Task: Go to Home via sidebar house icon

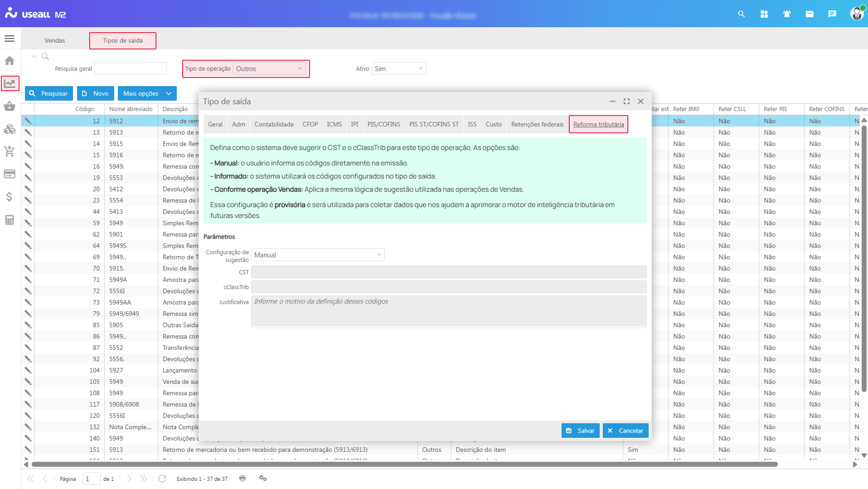Action: pyautogui.click(x=10, y=61)
